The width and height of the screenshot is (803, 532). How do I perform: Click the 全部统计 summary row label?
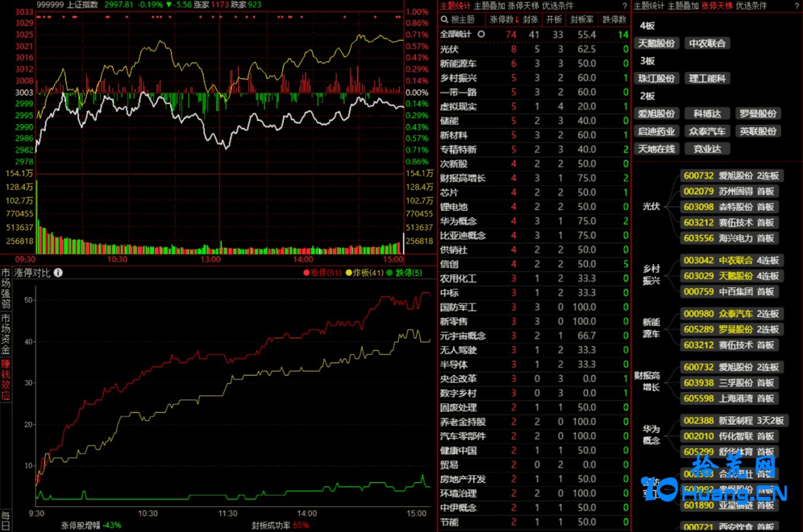pos(456,34)
